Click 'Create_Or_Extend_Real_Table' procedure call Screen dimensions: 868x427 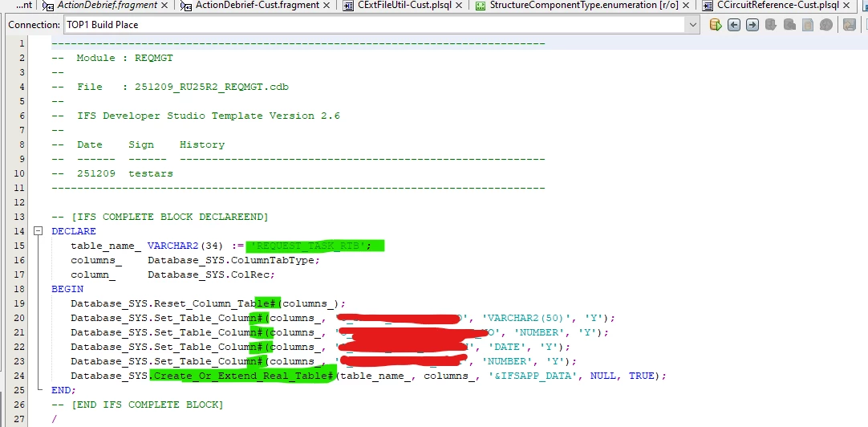pos(243,376)
